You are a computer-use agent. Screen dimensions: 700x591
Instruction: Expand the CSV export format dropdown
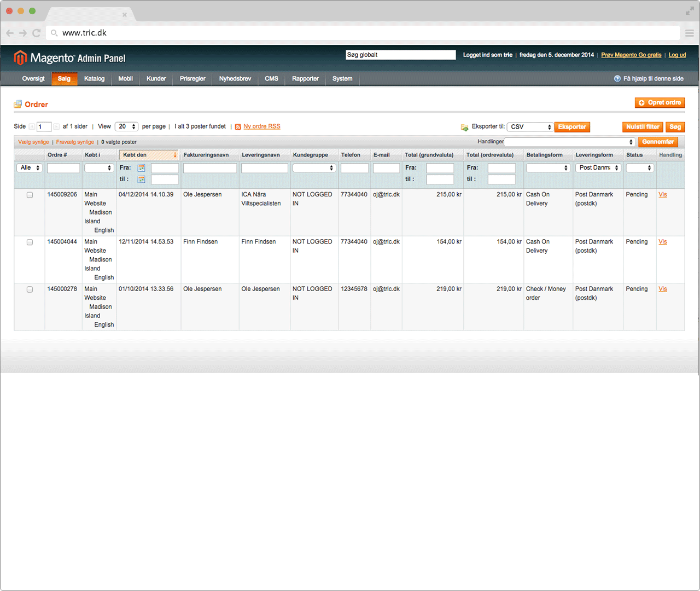530,127
